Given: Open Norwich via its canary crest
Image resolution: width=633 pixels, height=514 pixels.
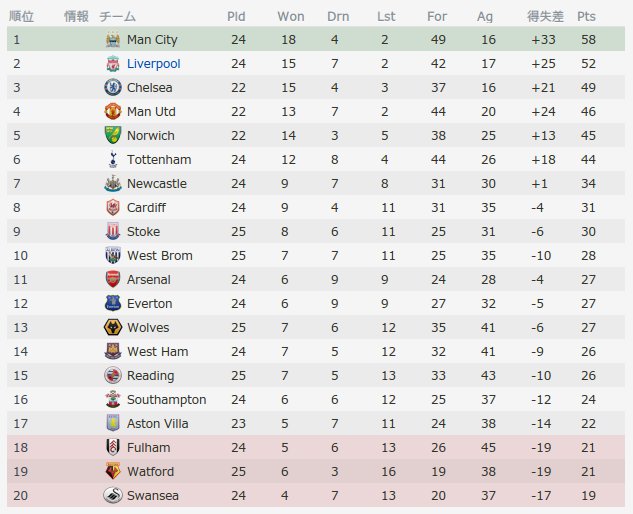Looking at the screenshot, I should pos(113,136).
